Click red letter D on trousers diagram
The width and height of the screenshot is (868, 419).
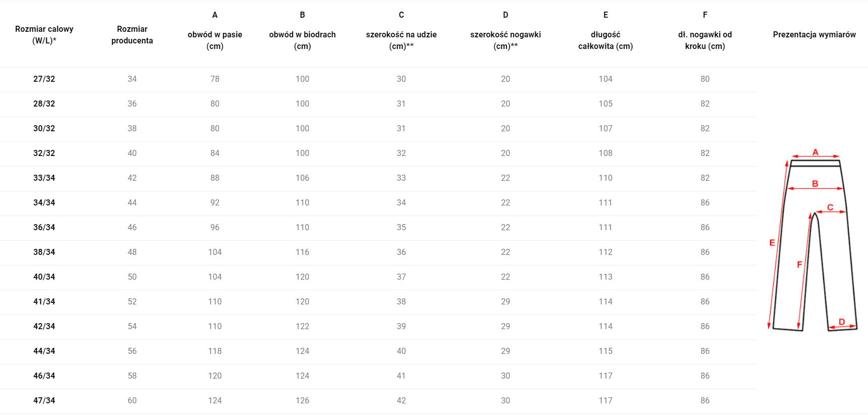tap(842, 322)
